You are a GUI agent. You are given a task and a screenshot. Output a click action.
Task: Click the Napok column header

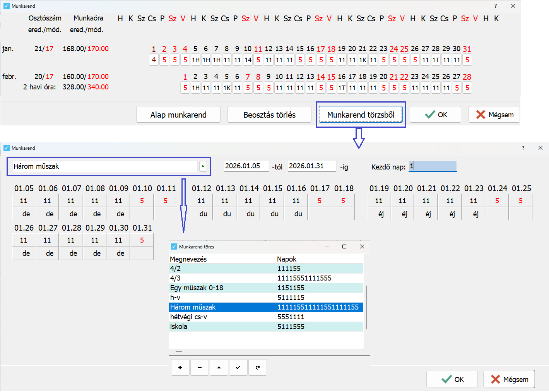319,259
